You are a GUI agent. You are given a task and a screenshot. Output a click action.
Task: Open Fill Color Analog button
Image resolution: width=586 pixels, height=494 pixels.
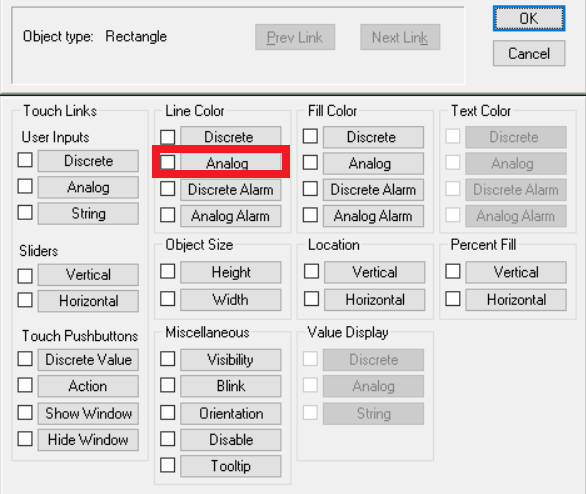click(x=373, y=163)
